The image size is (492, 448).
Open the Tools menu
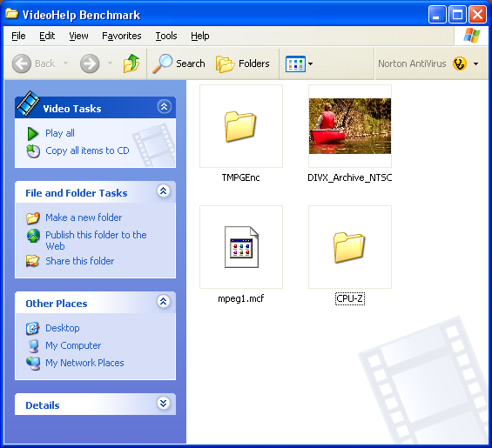(166, 36)
